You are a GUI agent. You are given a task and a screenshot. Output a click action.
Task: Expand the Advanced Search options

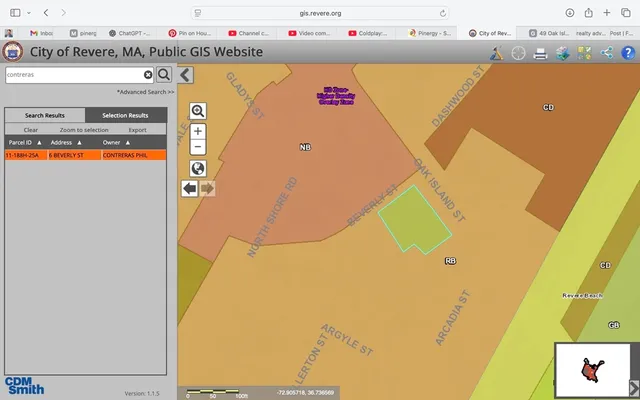146,92
